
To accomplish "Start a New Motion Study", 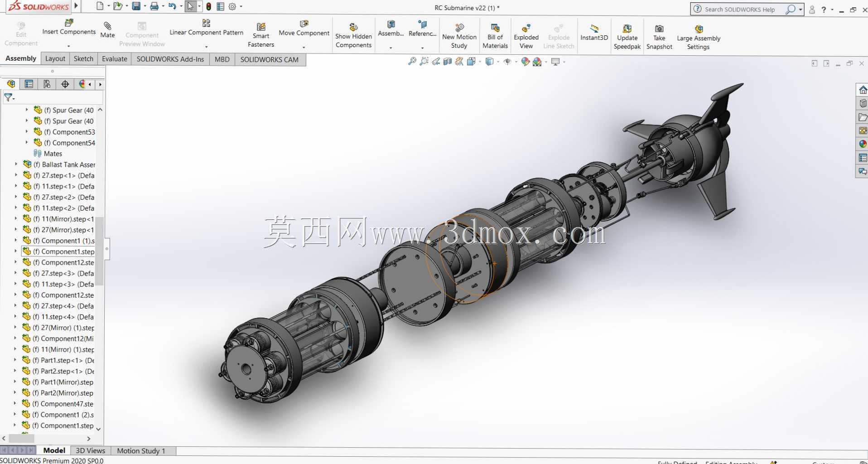I will pyautogui.click(x=459, y=36).
